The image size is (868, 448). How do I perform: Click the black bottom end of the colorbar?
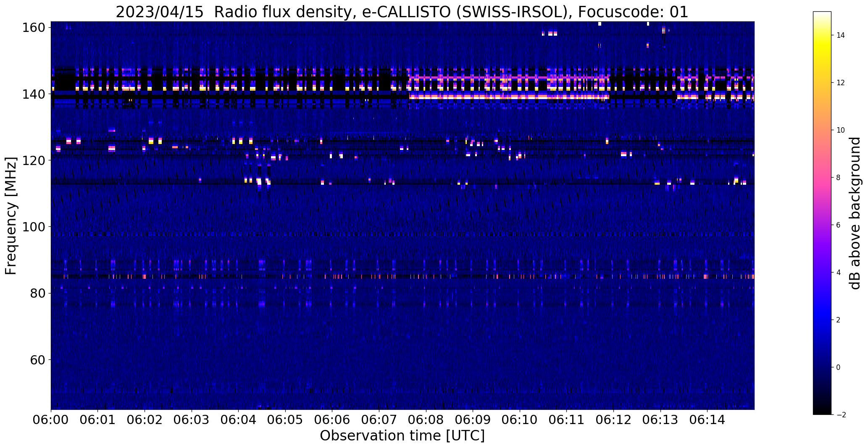[822, 411]
